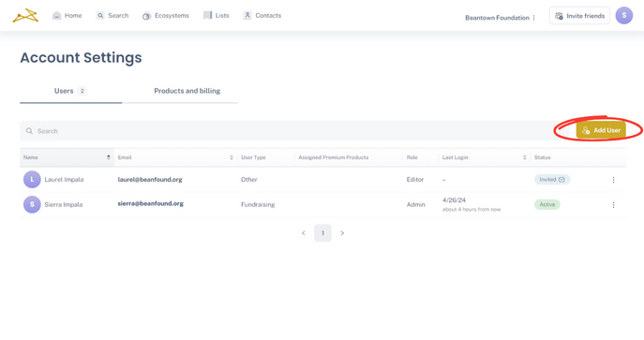The image size is (644, 340).
Task: Click Sierra Impala's S avatar
Action: [x=32, y=204]
